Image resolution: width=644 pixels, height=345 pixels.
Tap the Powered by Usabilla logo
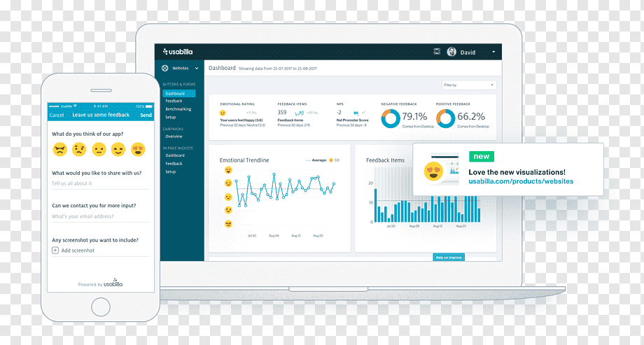(x=113, y=283)
